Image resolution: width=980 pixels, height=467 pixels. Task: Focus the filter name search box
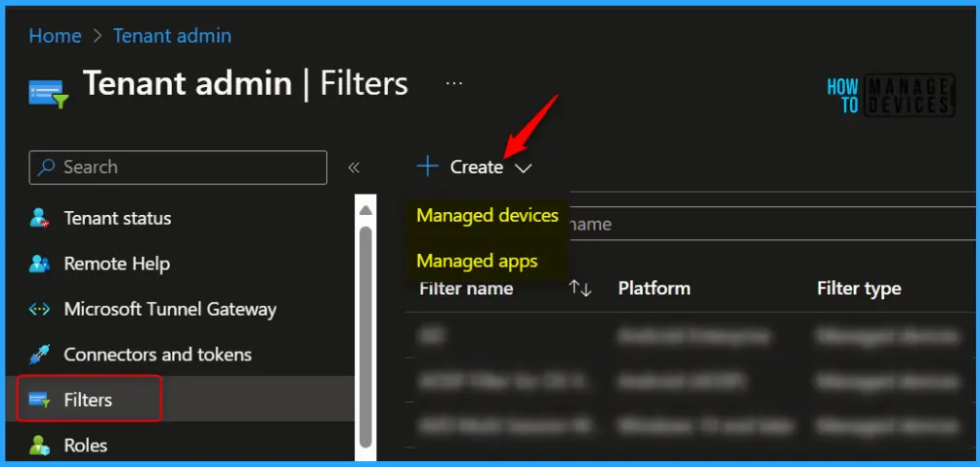(x=772, y=224)
